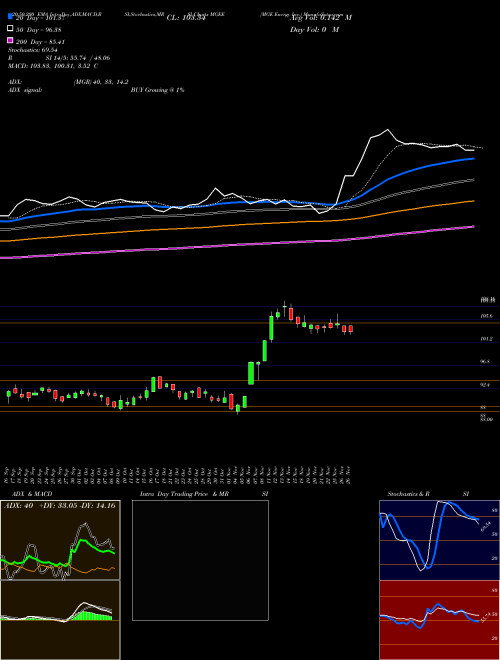Viewport: 500px width, 660px height.
Task: Click the ADX indicator chart panel
Action: pyautogui.click(x=60, y=540)
